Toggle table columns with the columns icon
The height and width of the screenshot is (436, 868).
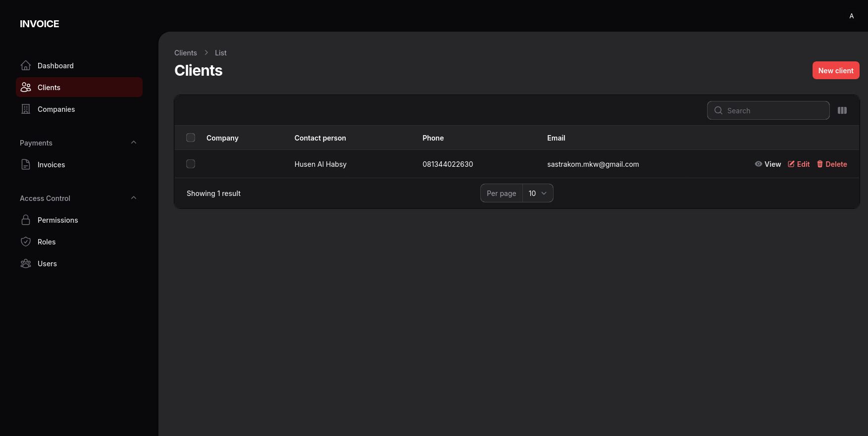point(842,110)
